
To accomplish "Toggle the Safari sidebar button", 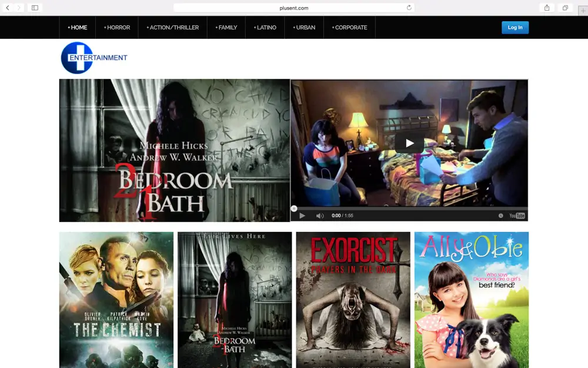I will tap(35, 8).
